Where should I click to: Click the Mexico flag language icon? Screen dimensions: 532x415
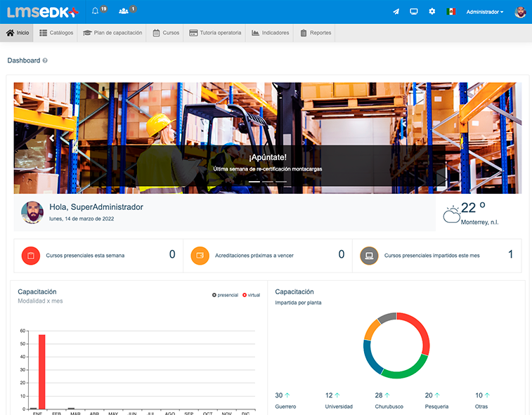point(450,12)
